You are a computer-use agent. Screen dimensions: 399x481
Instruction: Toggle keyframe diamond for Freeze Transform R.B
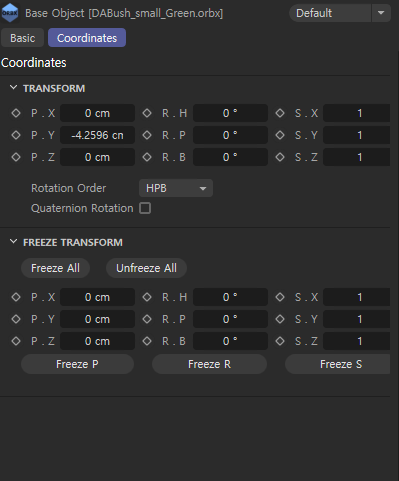pos(147,341)
